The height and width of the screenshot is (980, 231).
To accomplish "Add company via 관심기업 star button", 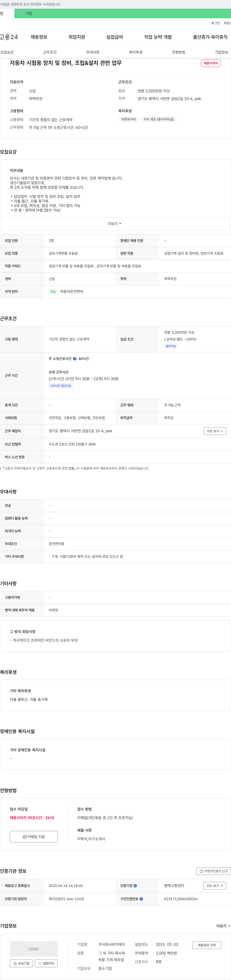I will [x=21, y=963].
